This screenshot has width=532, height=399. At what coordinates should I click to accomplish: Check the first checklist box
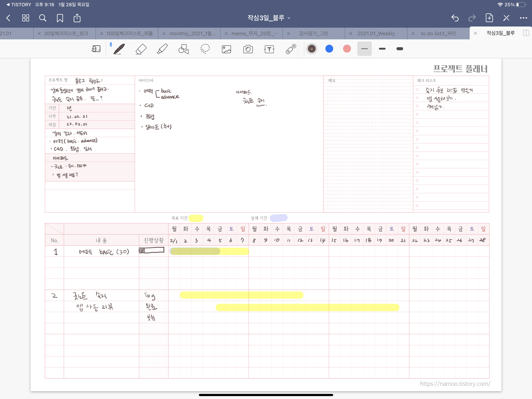pyautogui.click(x=417, y=90)
